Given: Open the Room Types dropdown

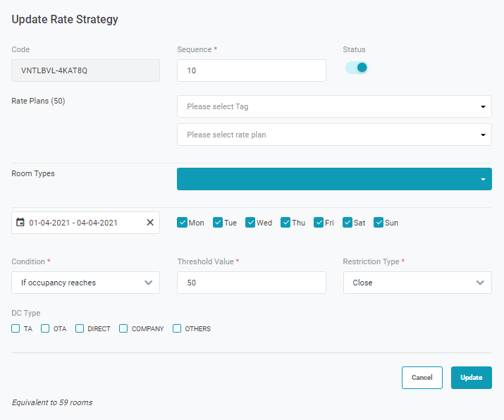Looking at the screenshot, I should (334, 179).
